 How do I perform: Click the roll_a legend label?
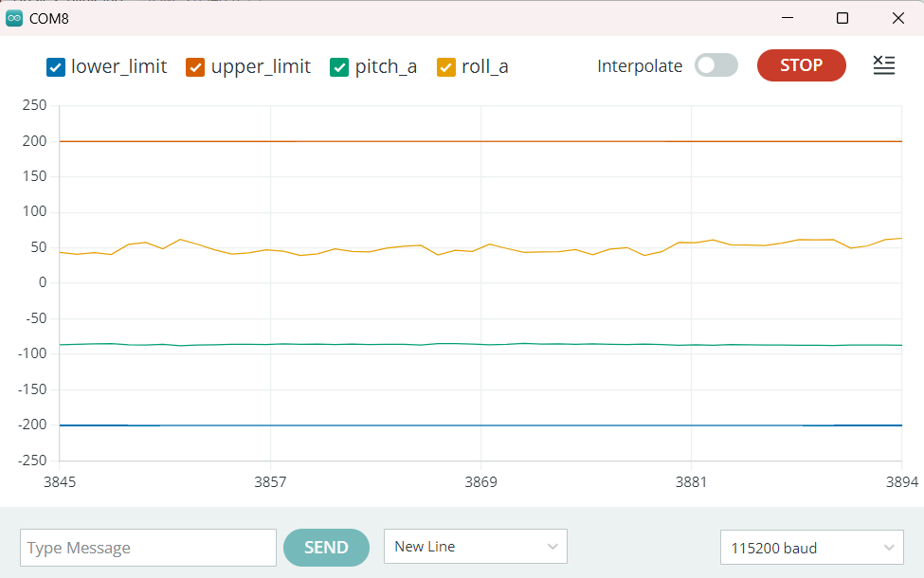[485, 66]
